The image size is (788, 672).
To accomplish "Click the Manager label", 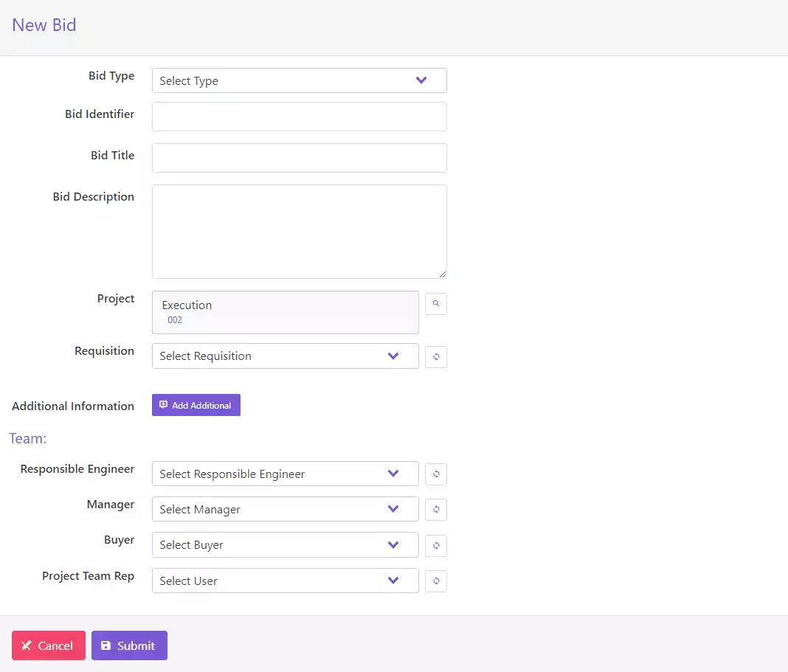I will 111,504.
